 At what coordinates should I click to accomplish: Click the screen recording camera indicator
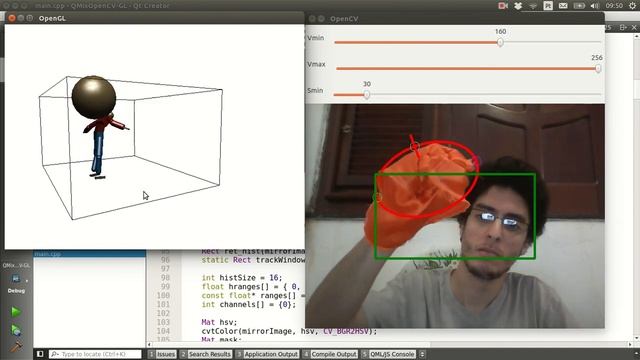coord(503,6)
